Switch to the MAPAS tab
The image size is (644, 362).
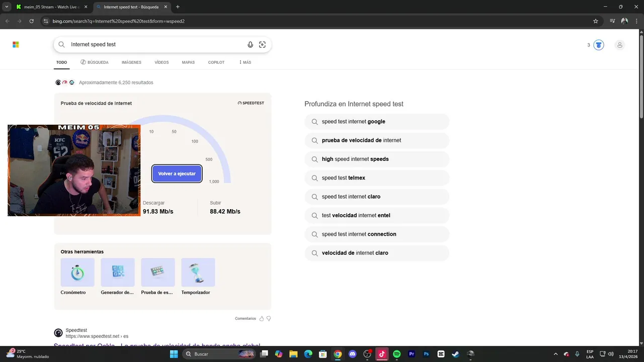click(188, 62)
